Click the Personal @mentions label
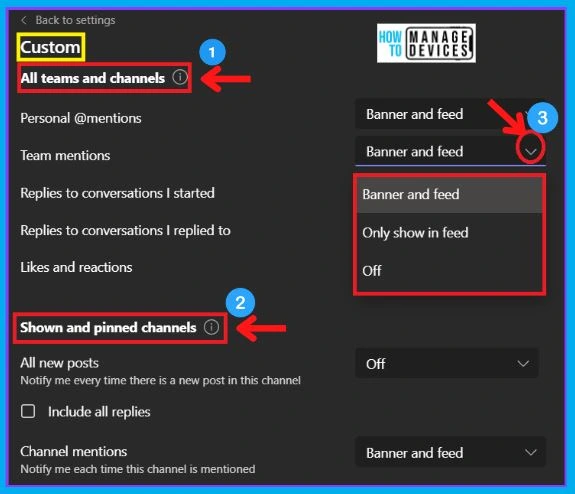 coord(81,118)
